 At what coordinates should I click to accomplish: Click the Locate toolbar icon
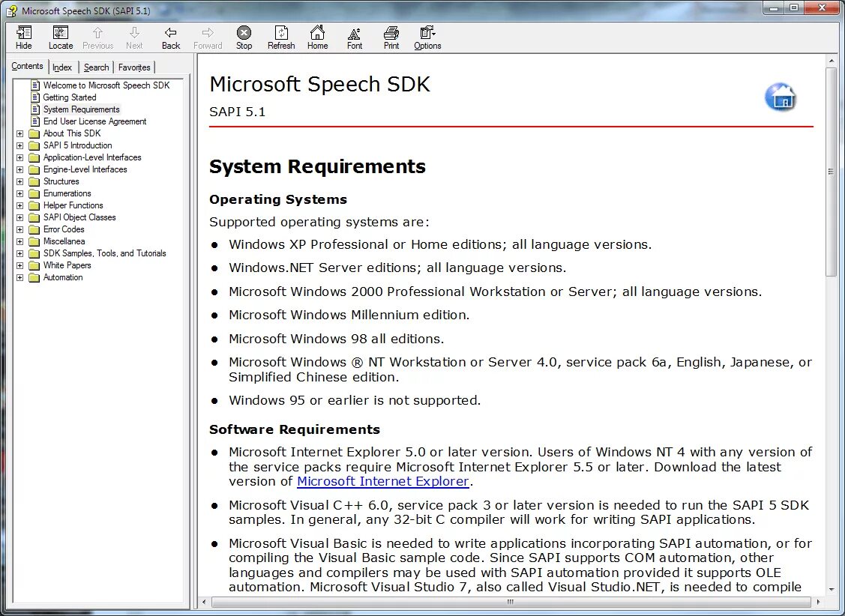click(x=60, y=37)
